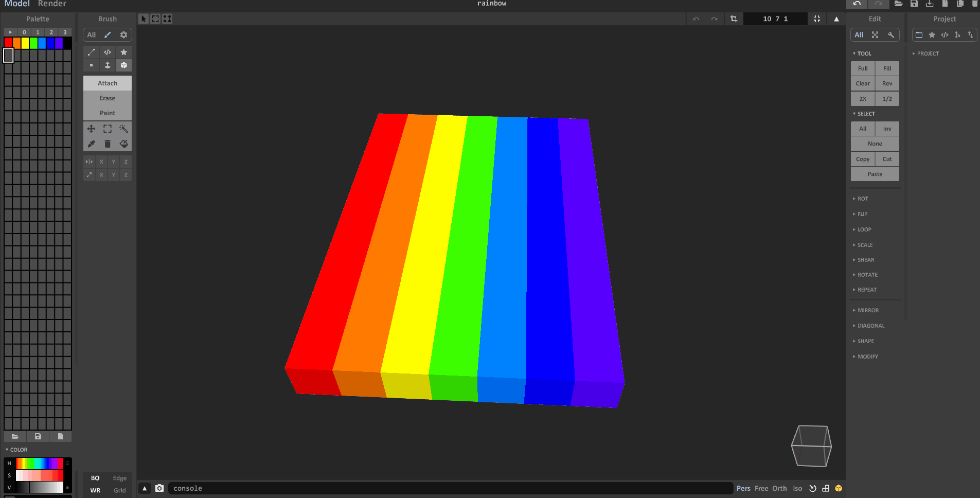This screenshot has height=498, width=980.
Task: Save the project with the top disk icon
Action: point(914,4)
